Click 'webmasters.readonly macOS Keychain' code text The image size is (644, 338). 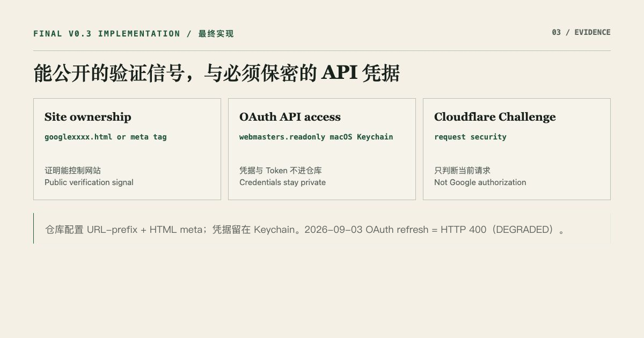tap(316, 137)
